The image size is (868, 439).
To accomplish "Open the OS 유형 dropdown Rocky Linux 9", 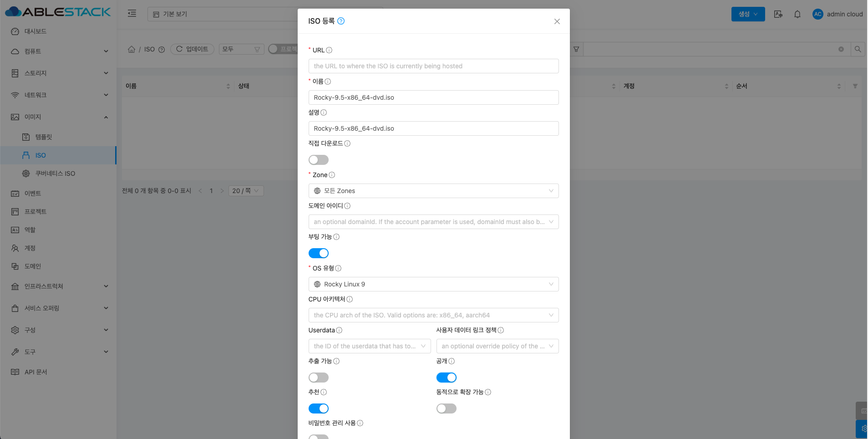I will coord(434,284).
